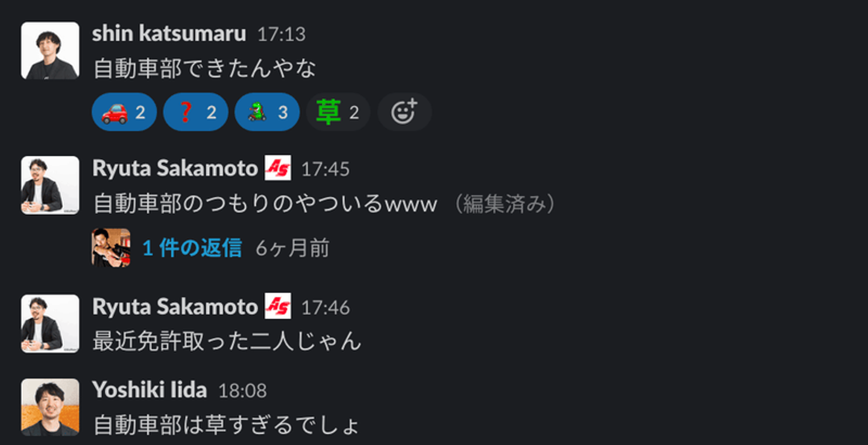Open the 17:45 timestamp link

pyautogui.click(x=325, y=169)
